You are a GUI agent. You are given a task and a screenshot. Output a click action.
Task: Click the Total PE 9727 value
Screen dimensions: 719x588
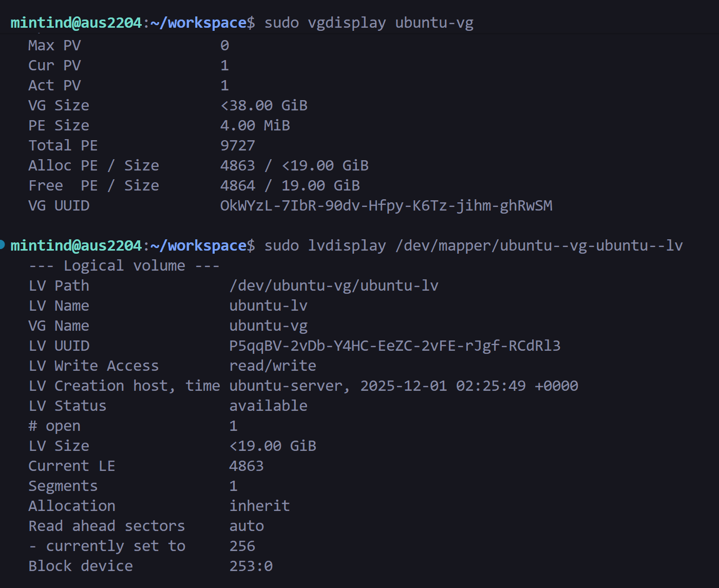(x=238, y=145)
